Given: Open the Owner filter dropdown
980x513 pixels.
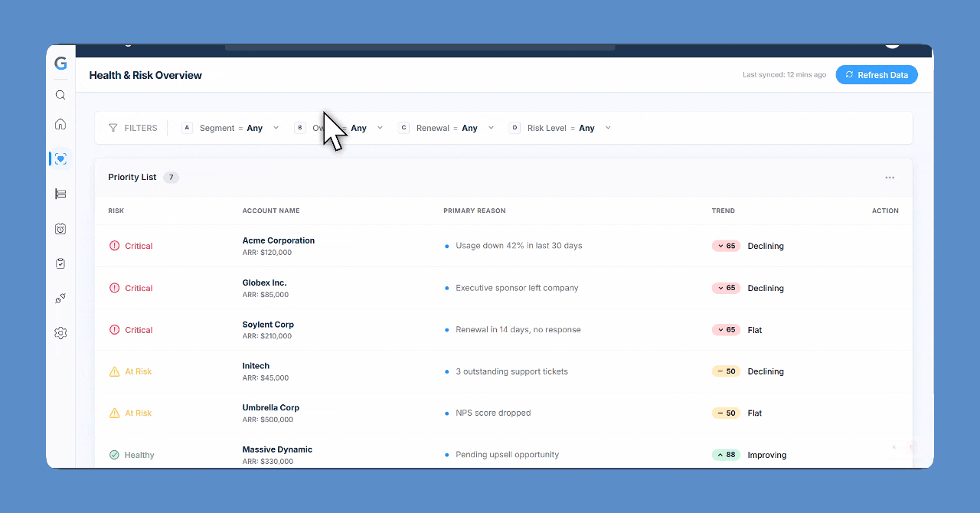Looking at the screenshot, I should coord(339,128).
